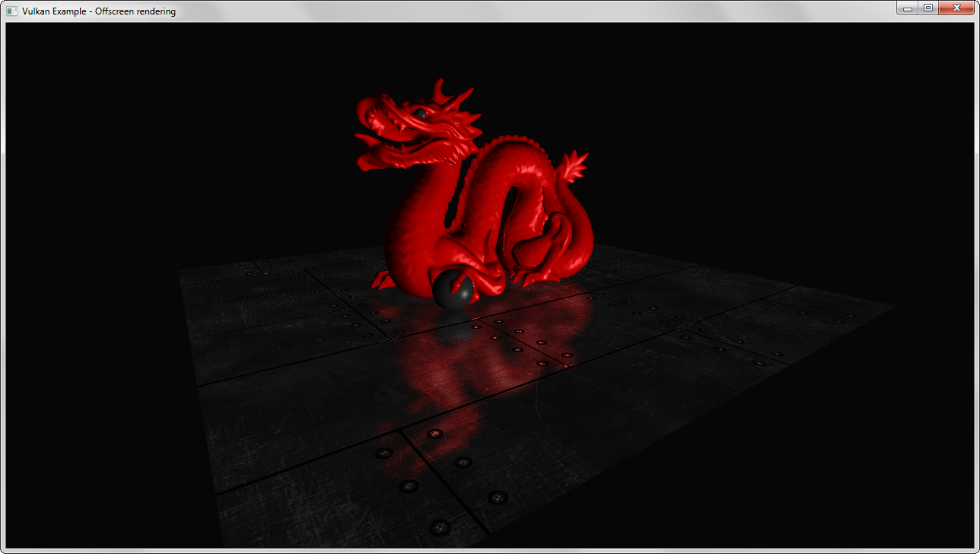Viewport: 980px width, 554px height.
Task: Minimize the Vulkan Example window
Action: point(907,8)
